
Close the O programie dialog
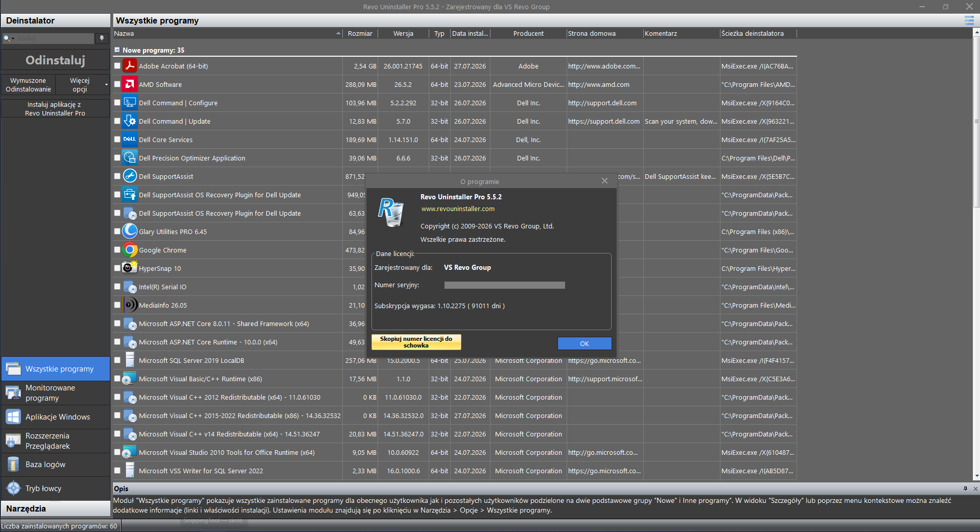(x=604, y=181)
